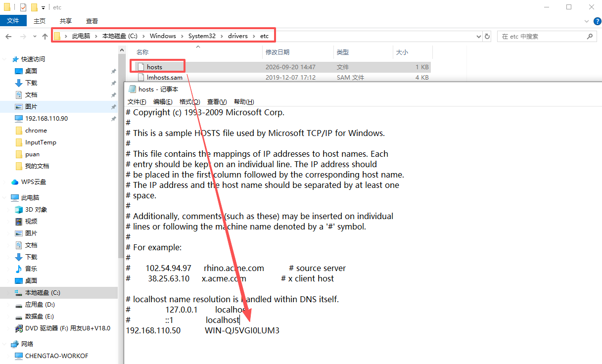The image size is (602, 364).
Task: Collapse the Explorer ribbon chevron
Action: pos(586,21)
